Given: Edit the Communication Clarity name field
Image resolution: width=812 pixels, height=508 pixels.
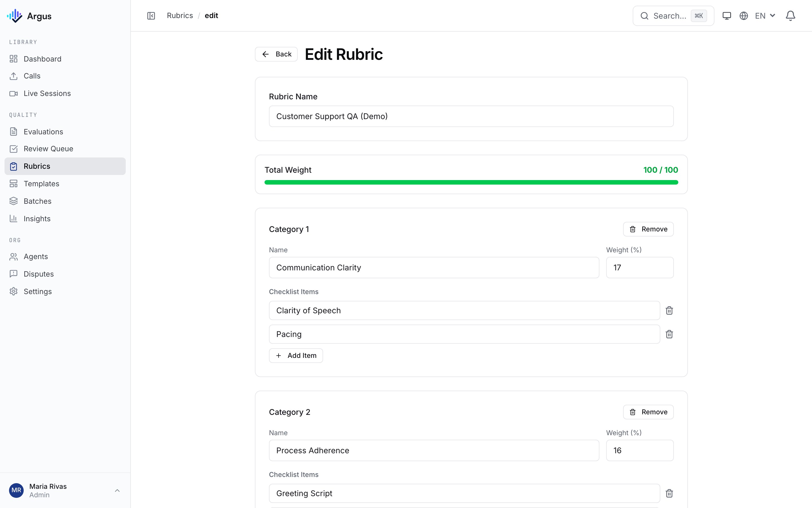Looking at the screenshot, I should (434, 268).
